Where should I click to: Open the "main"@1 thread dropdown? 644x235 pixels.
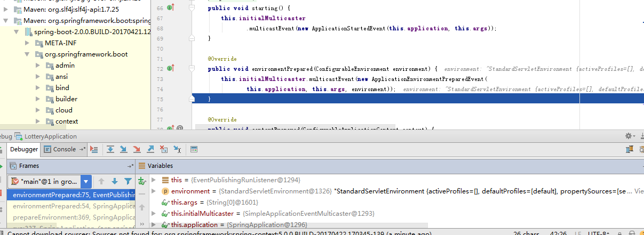(86, 182)
